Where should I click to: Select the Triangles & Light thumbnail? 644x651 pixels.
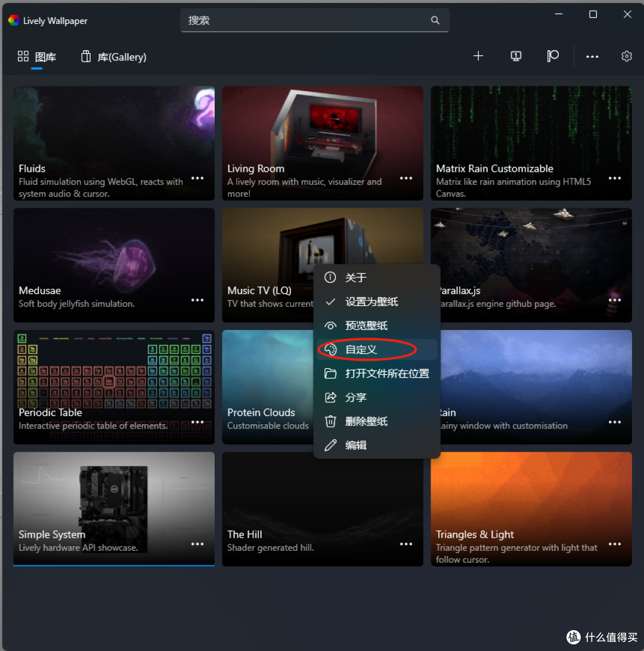tap(531, 509)
